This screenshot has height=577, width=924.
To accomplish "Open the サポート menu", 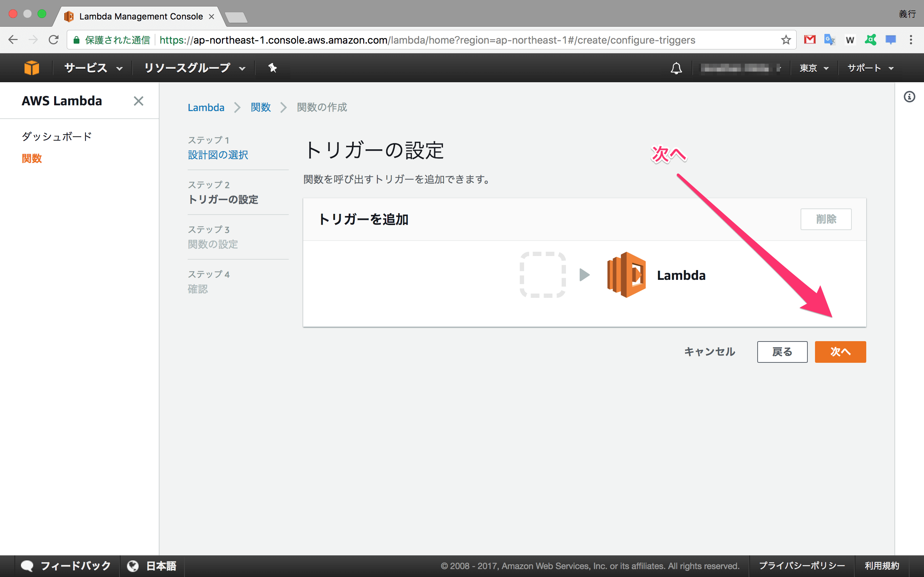I will click(870, 68).
